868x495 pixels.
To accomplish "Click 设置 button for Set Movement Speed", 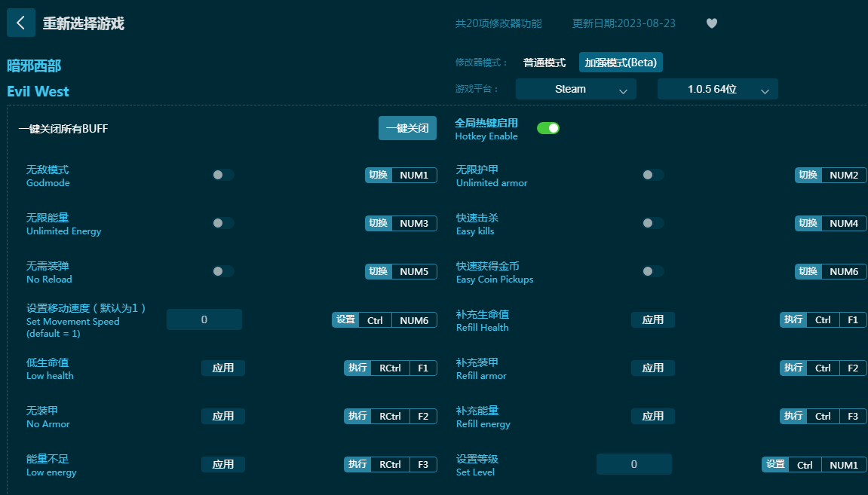I will [x=345, y=320].
